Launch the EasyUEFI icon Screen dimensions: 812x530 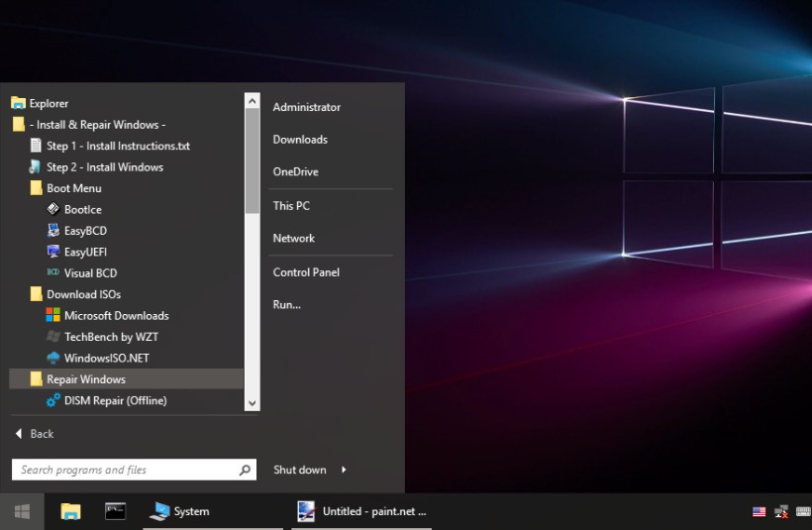[52, 252]
